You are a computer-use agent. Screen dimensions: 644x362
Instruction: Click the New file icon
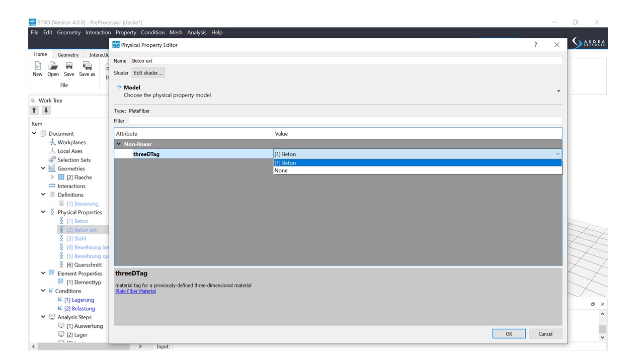click(38, 66)
